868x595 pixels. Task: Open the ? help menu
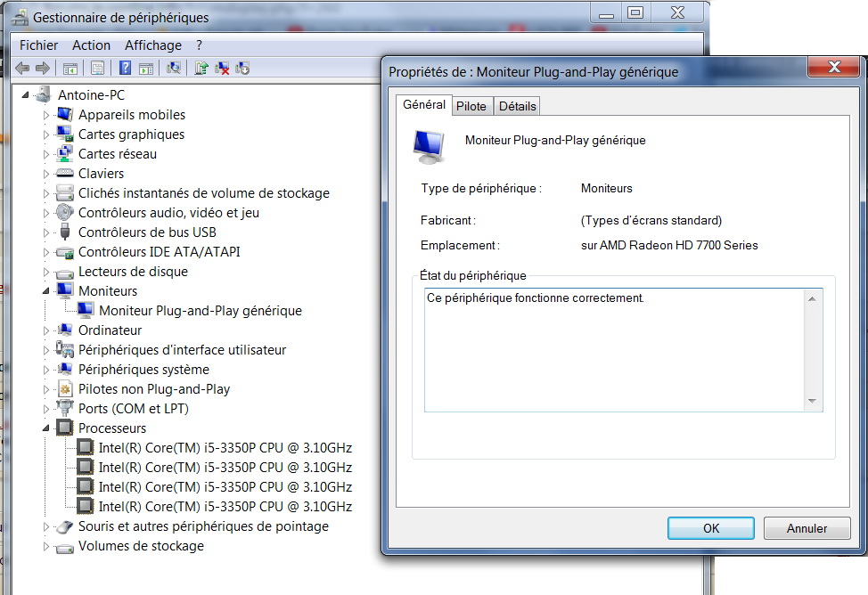point(200,45)
